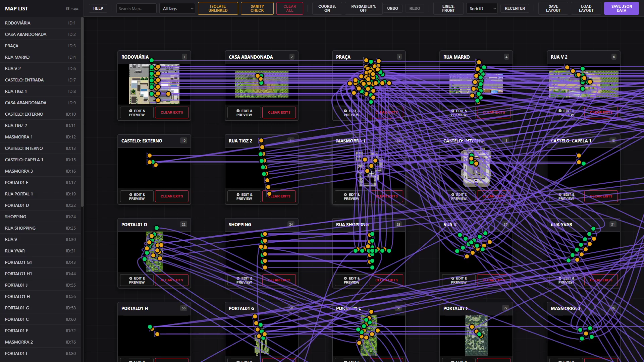The height and width of the screenshot is (362, 644).
Task: Clear exits on the RODOVIÁRIA card
Action: click(x=172, y=113)
